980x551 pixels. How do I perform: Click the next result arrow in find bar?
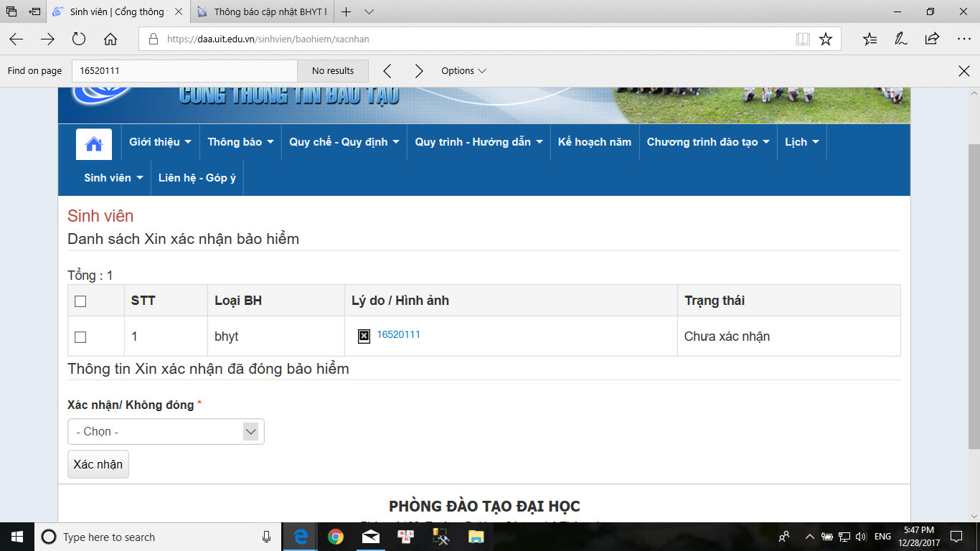[419, 70]
